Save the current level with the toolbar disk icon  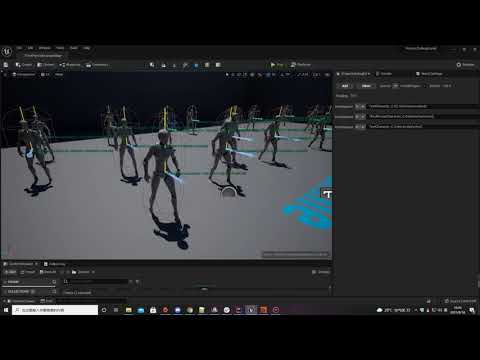click(x=6, y=65)
